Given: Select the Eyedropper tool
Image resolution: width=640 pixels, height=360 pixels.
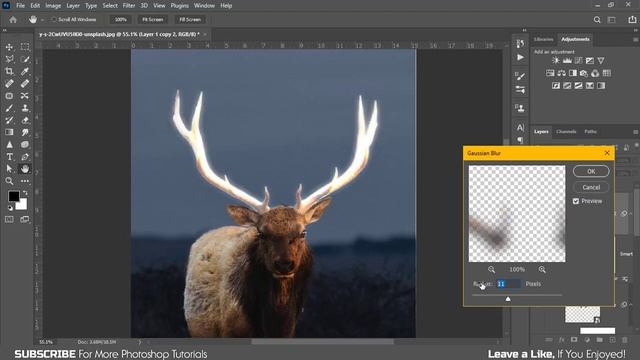Looking at the screenshot, I should pyautogui.click(x=25, y=71).
